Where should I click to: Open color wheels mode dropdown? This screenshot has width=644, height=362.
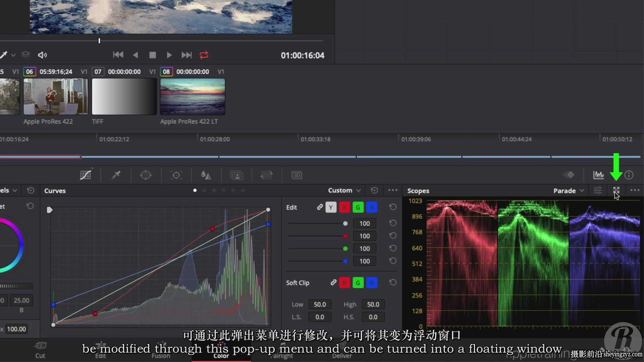pyautogui.click(x=9, y=190)
